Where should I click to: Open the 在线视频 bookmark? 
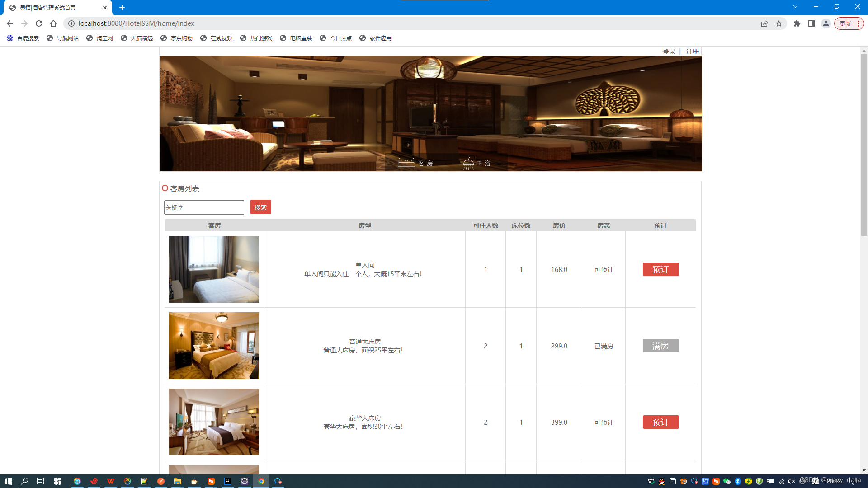pos(217,38)
